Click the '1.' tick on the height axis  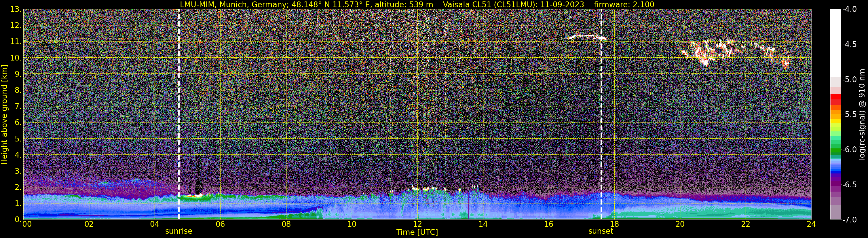tap(18, 204)
